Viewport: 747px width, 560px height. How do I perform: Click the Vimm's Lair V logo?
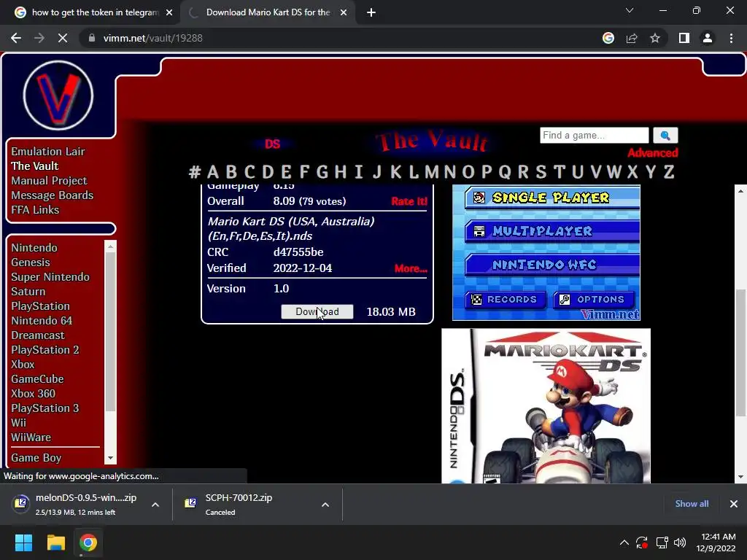tap(58, 96)
